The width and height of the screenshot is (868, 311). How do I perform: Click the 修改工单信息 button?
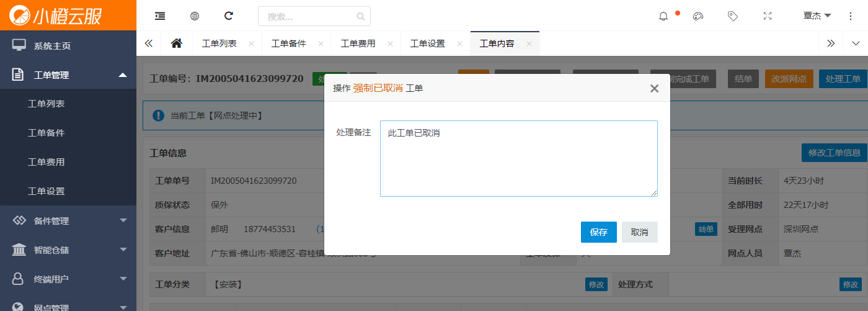pyautogui.click(x=834, y=153)
